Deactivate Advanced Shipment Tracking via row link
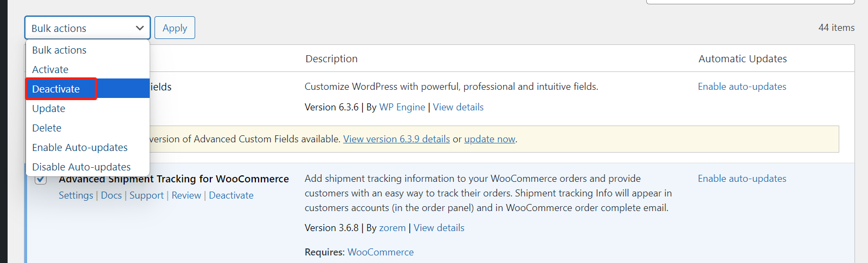Image resolution: width=868 pixels, height=263 pixels. (231, 195)
